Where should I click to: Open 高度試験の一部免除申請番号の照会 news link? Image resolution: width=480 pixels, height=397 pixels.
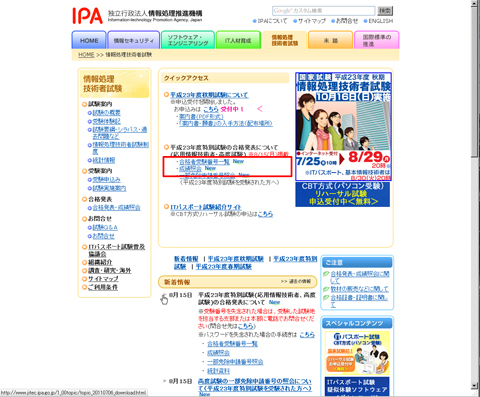pos(255,385)
